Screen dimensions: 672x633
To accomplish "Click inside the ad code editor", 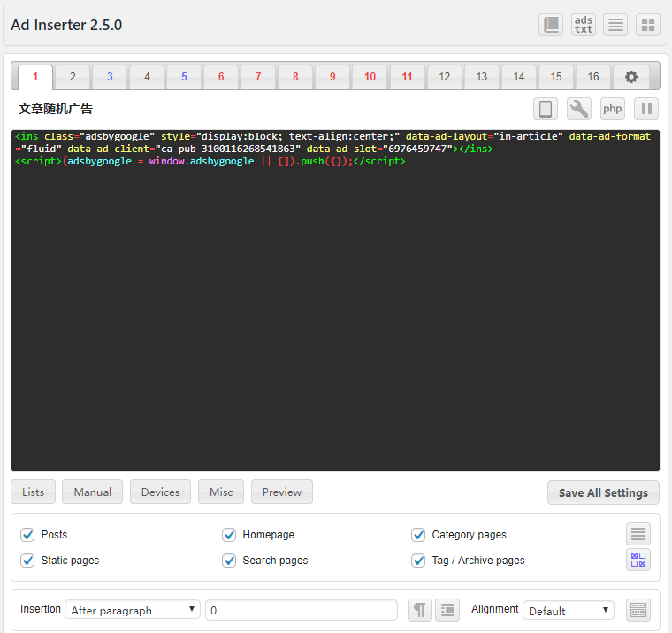I will (x=335, y=301).
